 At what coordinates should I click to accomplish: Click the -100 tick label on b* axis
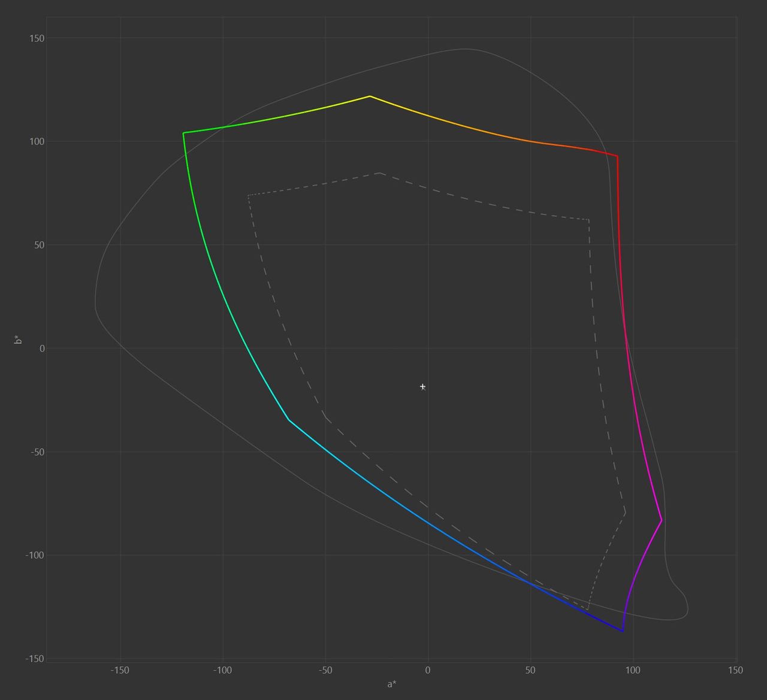pyautogui.click(x=34, y=555)
